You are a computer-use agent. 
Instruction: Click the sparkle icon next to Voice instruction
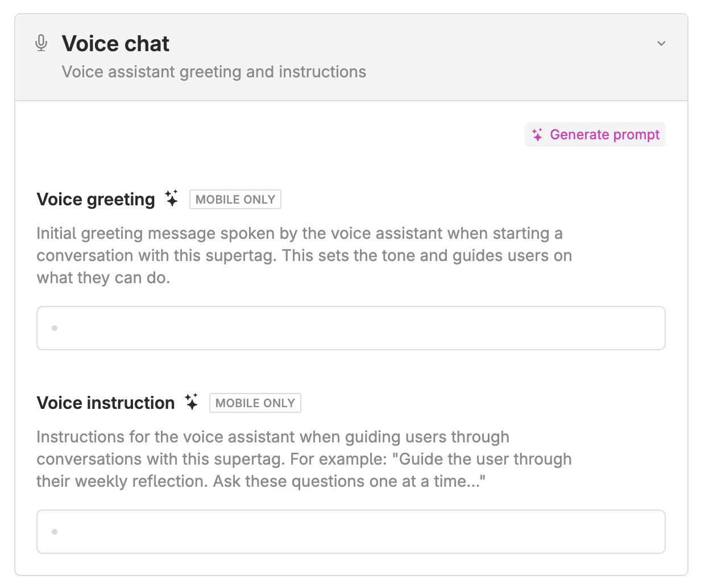(192, 402)
